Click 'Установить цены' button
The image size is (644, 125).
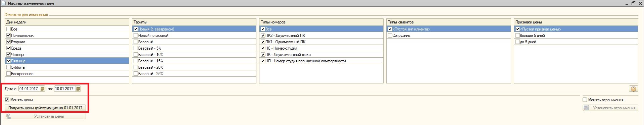[x=45, y=116]
